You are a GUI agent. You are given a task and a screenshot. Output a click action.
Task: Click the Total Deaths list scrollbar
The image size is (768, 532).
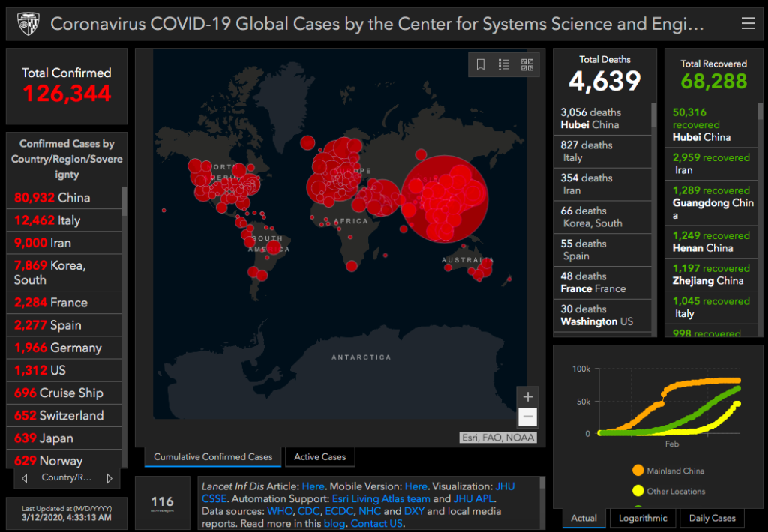(x=653, y=116)
